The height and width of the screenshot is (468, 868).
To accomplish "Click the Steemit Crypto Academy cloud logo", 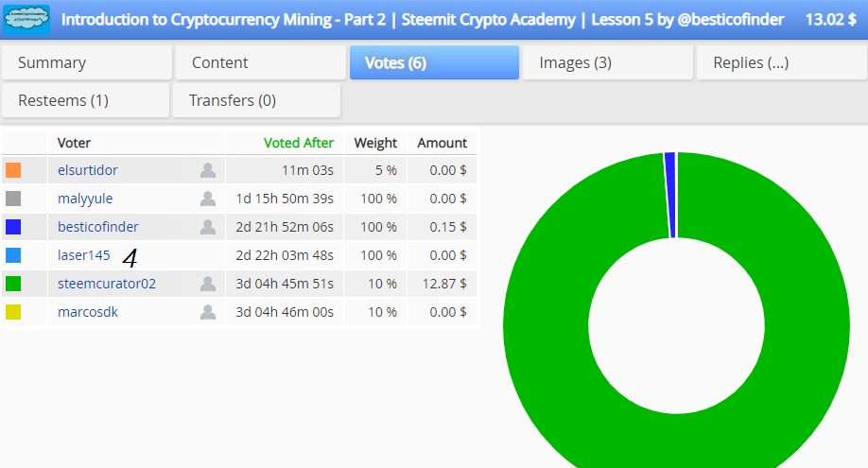I will pos(26,20).
